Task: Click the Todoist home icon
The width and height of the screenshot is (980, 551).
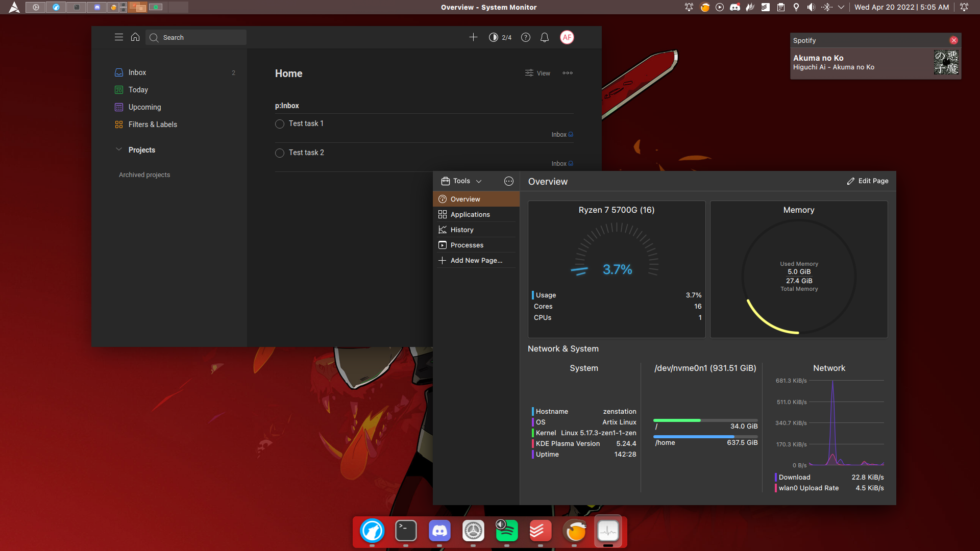Action: 135,37
